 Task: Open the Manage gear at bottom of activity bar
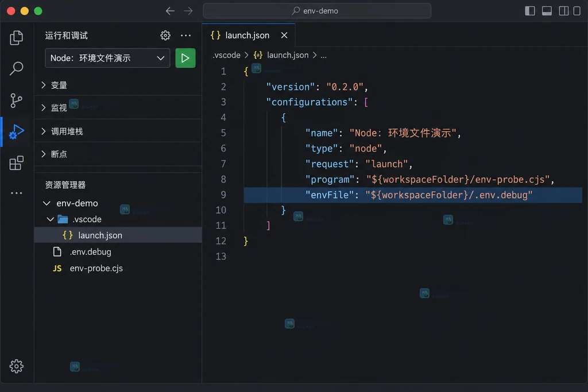[16, 366]
